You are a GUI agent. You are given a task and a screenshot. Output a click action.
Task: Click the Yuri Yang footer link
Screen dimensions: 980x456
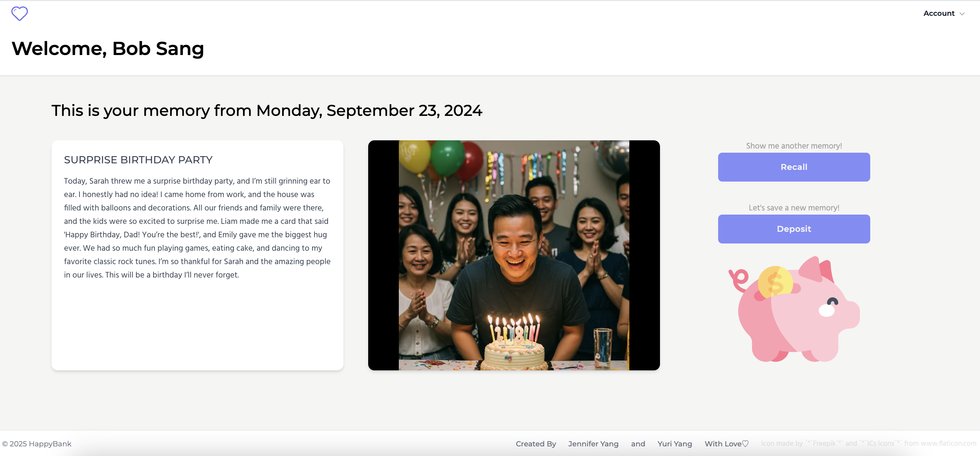(674, 444)
